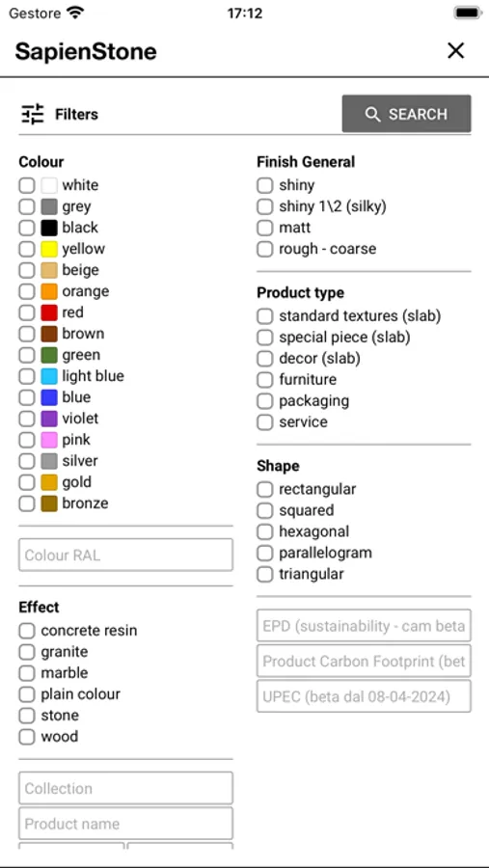Viewport: 489px width, 868px height.
Task: Close the SapienStone panel with X
Action: pos(456,51)
